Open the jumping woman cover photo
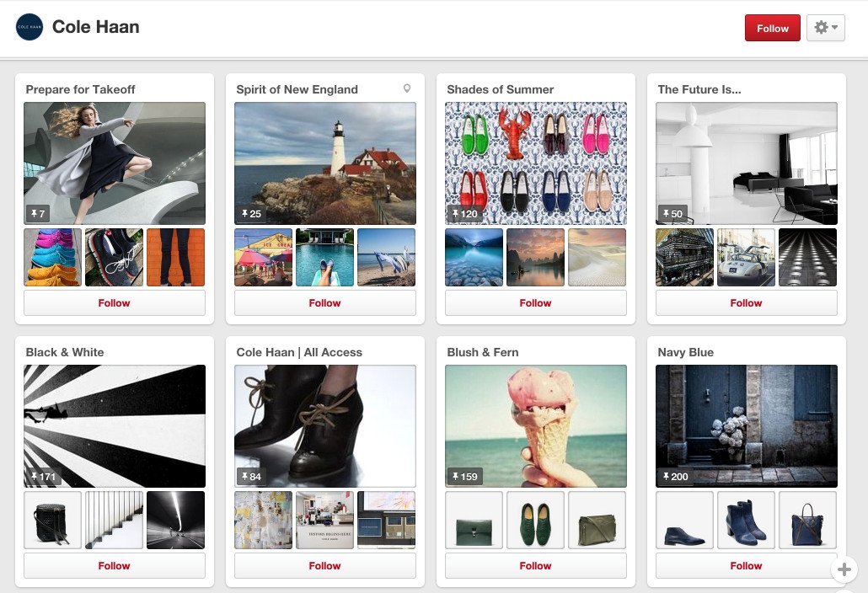This screenshot has height=593, width=868. point(115,163)
